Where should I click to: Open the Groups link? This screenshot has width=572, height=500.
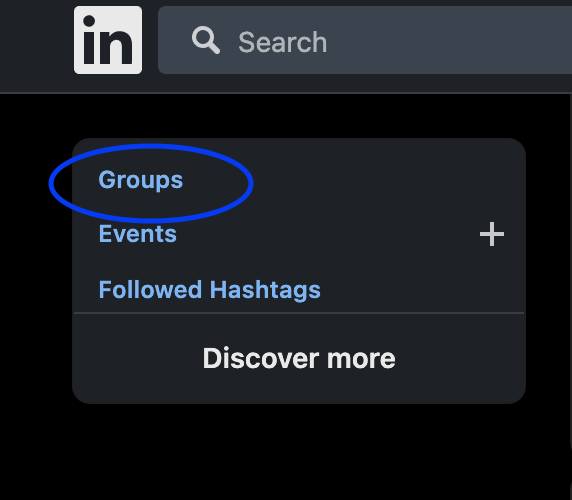click(140, 180)
